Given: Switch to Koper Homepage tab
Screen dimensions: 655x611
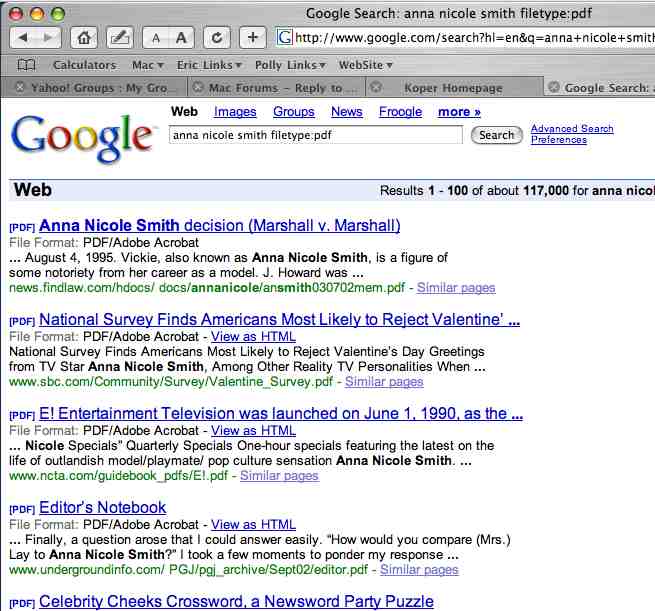Looking at the screenshot, I should coord(455,87).
